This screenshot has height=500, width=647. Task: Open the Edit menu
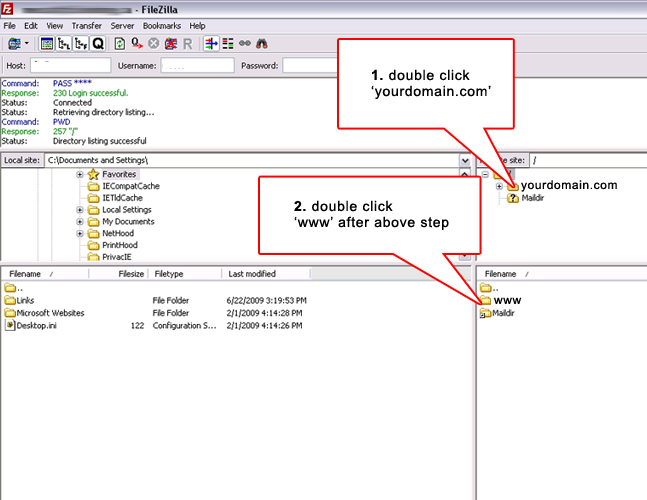pyautogui.click(x=31, y=26)
